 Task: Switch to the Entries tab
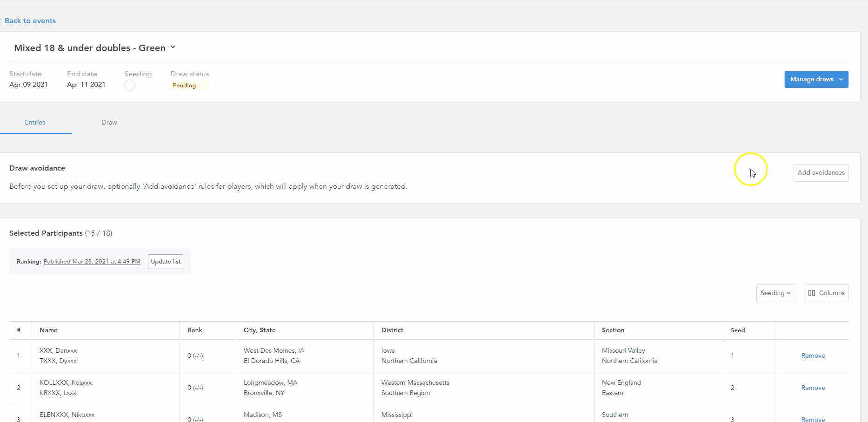(35, 123)
